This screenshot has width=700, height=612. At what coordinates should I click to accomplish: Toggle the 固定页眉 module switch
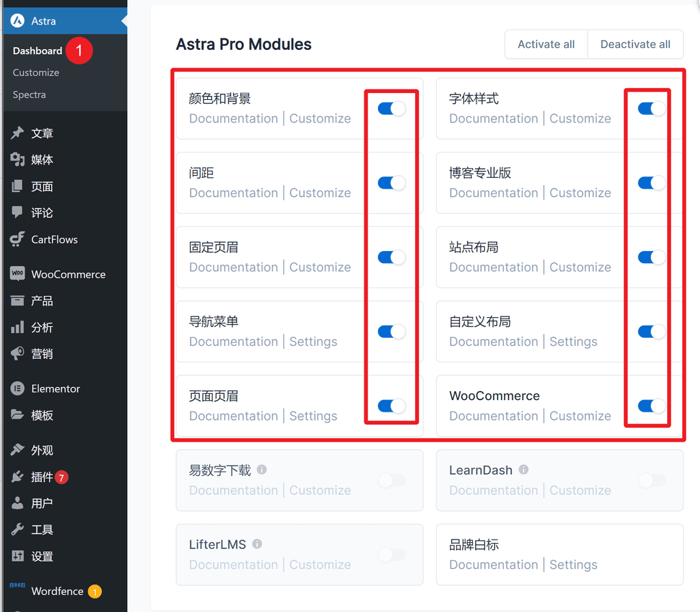pyautogui.click(x=392, y=257)
